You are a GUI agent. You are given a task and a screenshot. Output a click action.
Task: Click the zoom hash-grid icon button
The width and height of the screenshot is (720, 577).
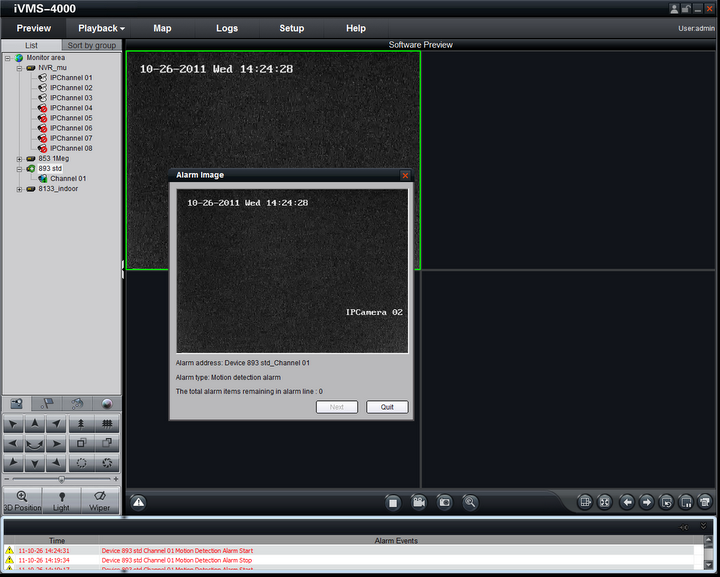(107, 424)
